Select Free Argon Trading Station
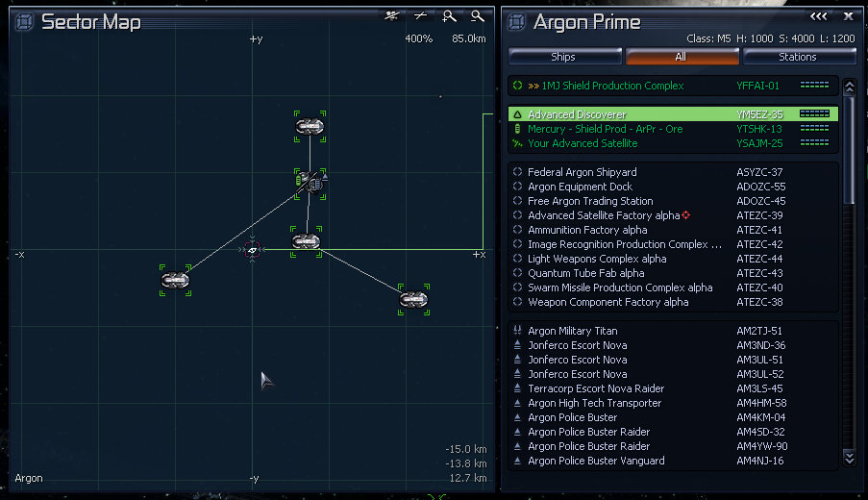The width and height of the screenshot is (868, 500). [x=673, y=201]
